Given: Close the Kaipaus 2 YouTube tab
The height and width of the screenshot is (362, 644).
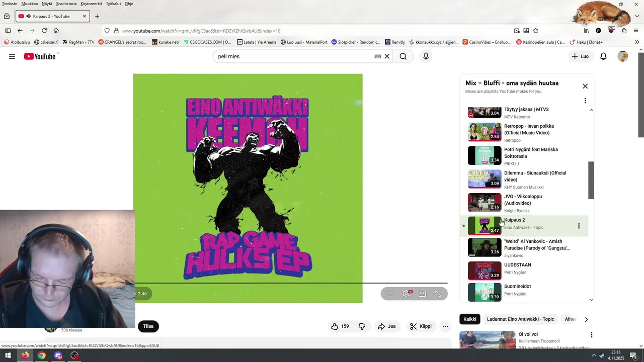Looking at the screenshot, I should 85,16.
